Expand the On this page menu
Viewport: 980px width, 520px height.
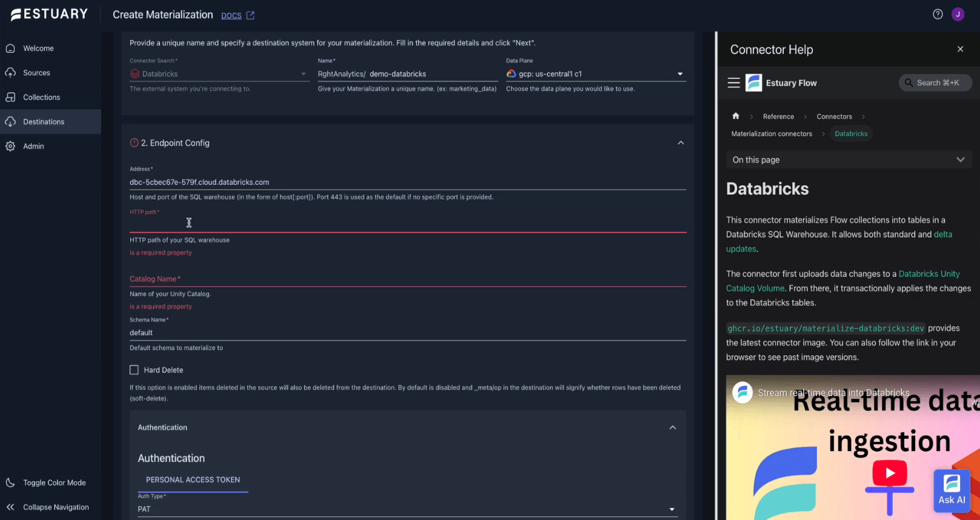[849, 160]
